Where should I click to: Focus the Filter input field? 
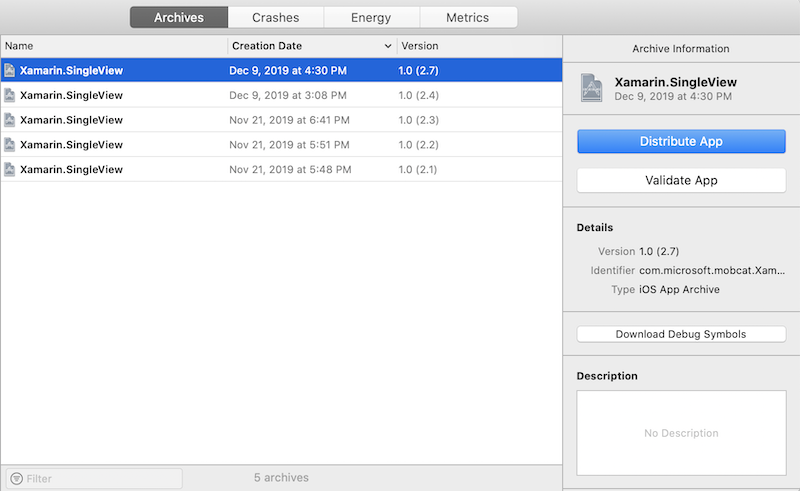coord(94,478)
